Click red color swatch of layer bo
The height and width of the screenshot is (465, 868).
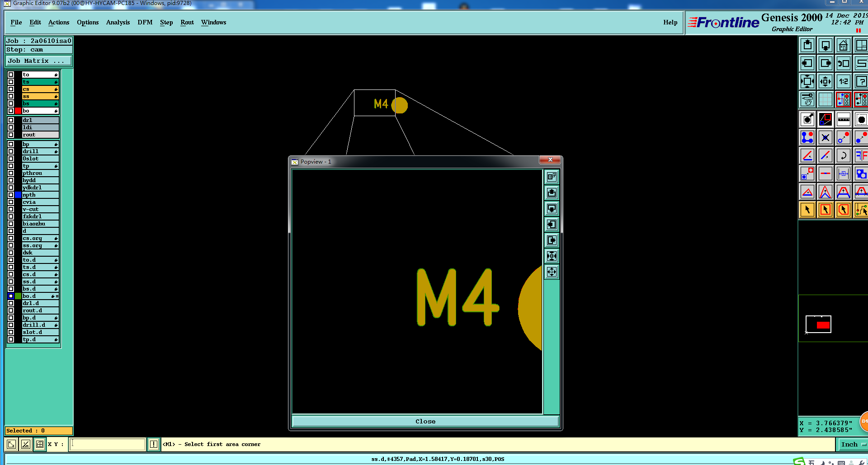tap(18, 111)
